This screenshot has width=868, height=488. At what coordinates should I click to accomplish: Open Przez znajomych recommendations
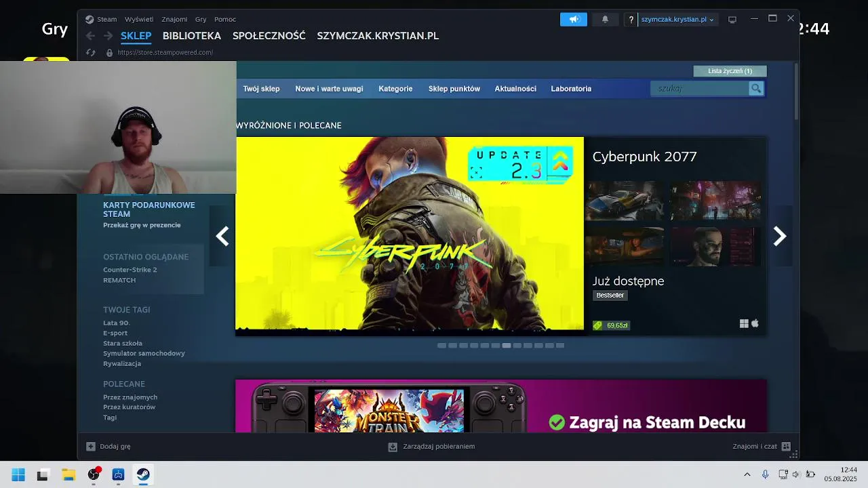pos(130,397)
